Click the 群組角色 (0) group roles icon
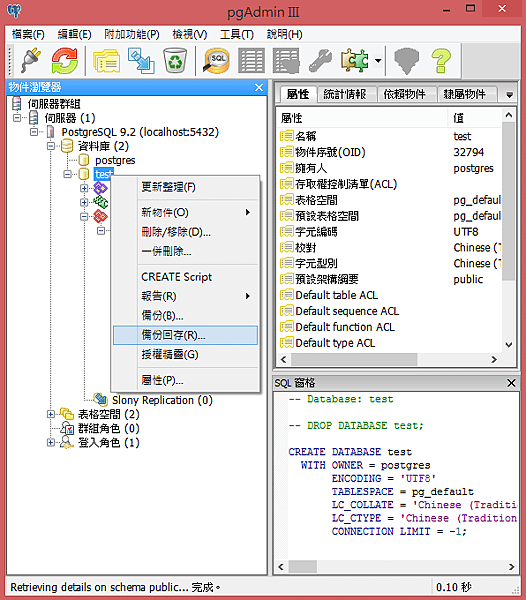Image resolution: width=526 pixels, height=600 pixels. pos(67,428)
